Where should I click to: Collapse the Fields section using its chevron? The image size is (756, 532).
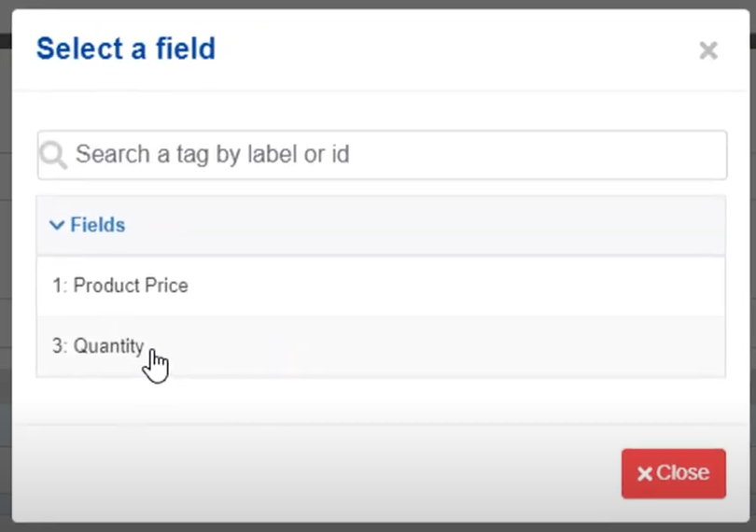pos(57,225)
